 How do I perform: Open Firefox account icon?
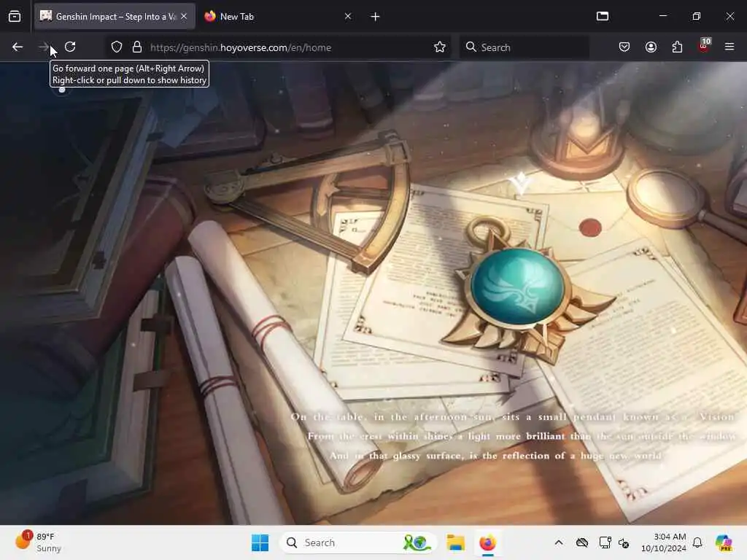651,47
